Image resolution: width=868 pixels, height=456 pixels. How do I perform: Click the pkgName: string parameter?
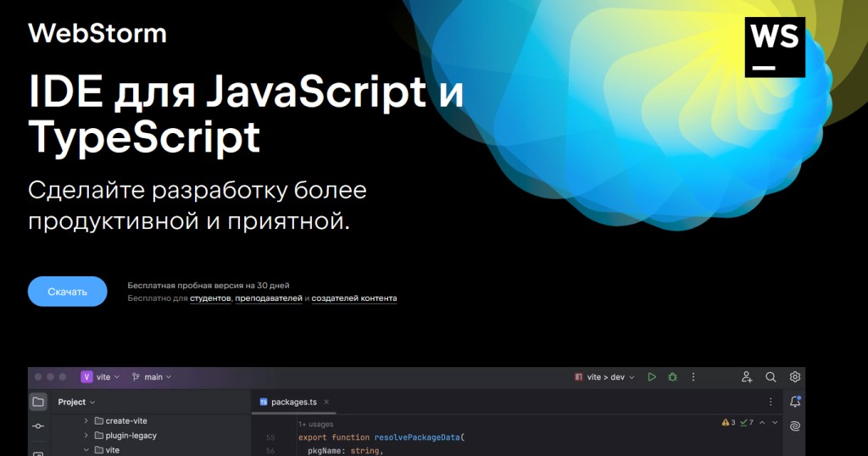346,450
